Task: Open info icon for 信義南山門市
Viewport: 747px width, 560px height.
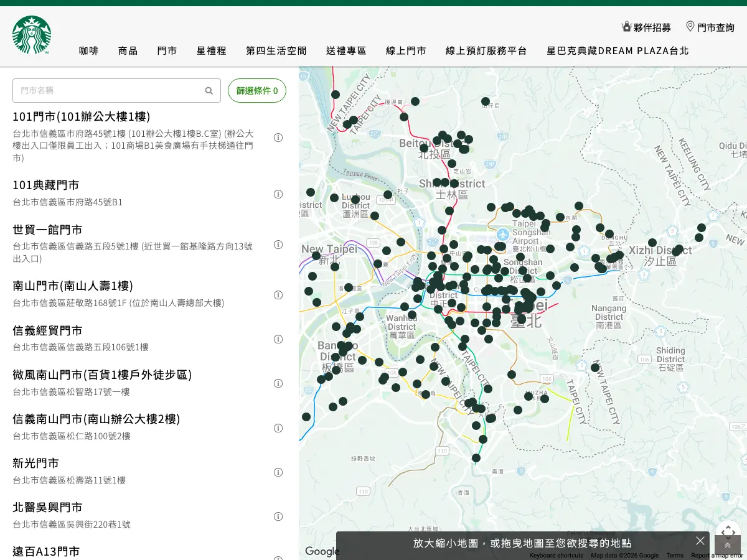Action: point(278,428)
